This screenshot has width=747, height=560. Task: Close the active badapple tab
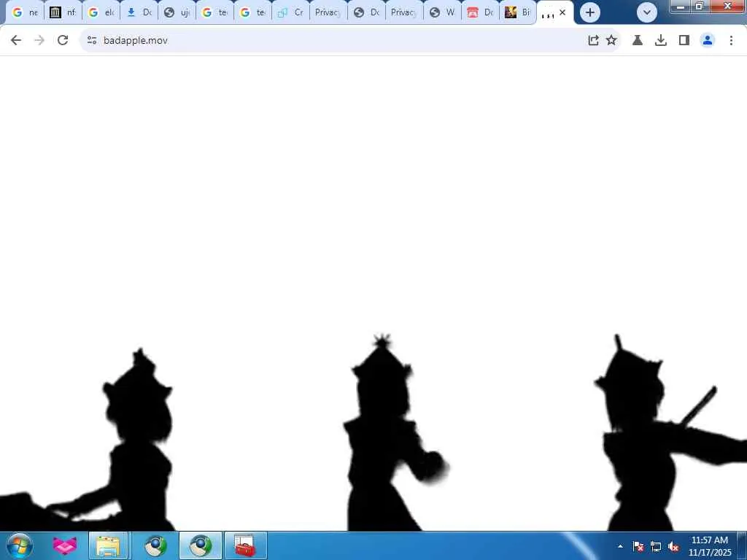click(562, 12)
